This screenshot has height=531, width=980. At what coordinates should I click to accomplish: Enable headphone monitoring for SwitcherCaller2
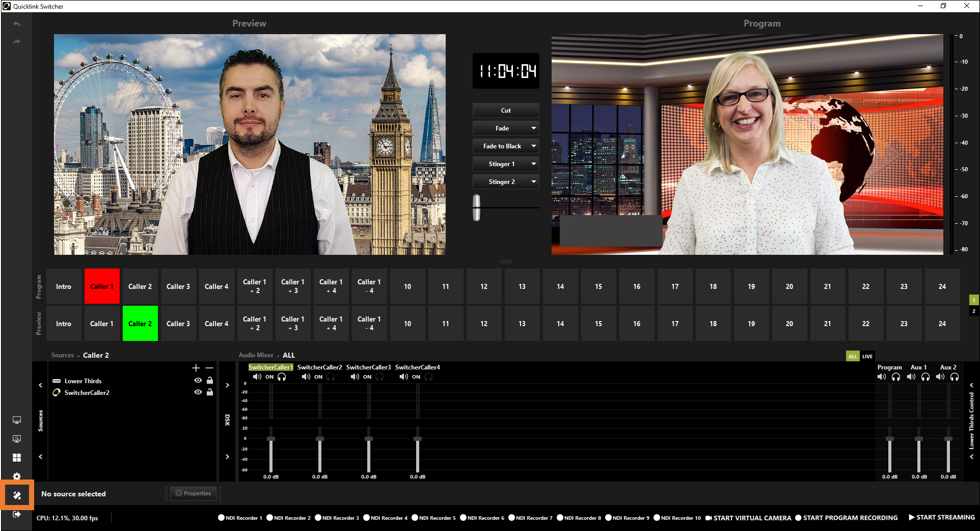click(x=331, y=377)
